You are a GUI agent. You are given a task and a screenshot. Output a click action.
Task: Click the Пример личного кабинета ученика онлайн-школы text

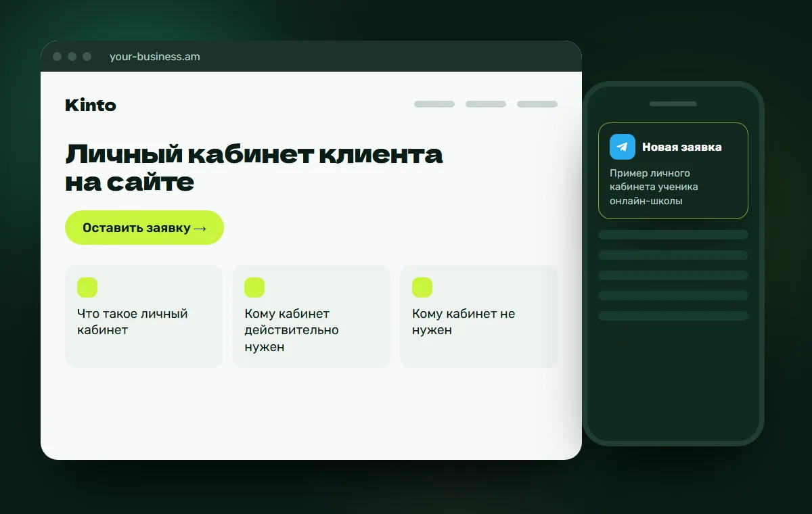pyautogui.click(x=654, y=187)
